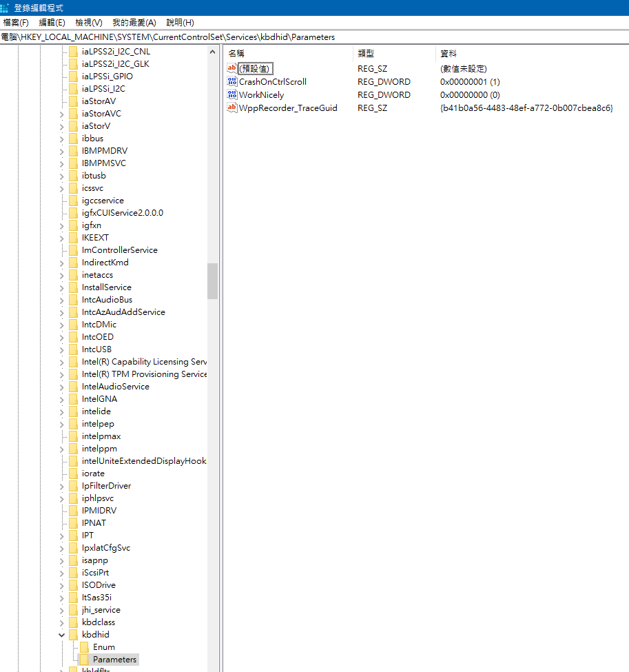Image resolution: width=629 pixels, height=672 pixels.
Task: Click the CrashOnCtrlScroll DWORD value icon
Action: click(231, 82)
